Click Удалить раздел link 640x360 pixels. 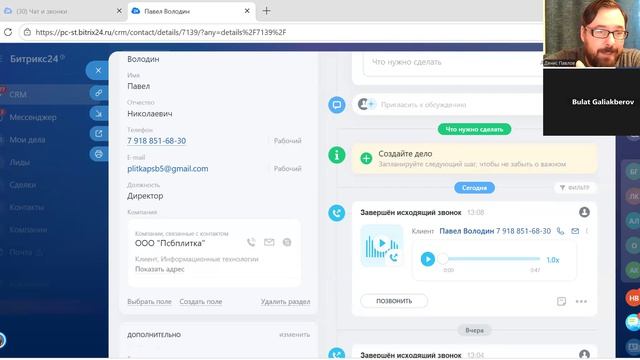click(285, 302)
